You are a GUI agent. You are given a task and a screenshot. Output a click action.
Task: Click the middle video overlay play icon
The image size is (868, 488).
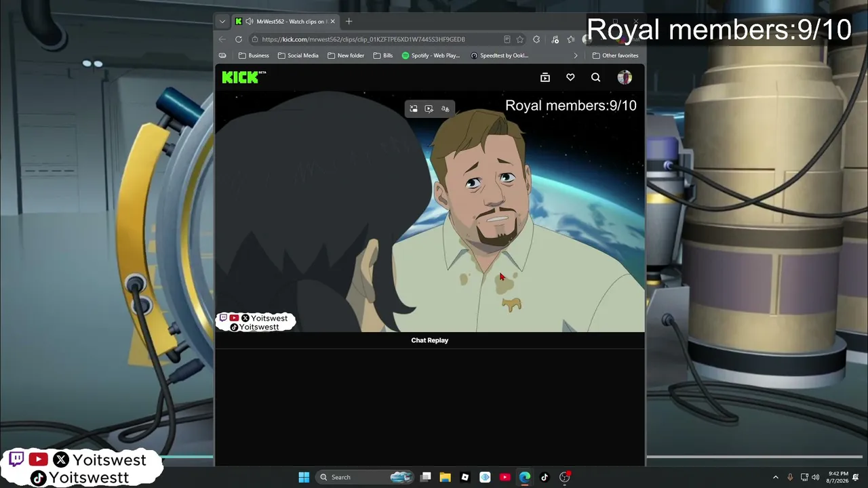pos(429,108)
